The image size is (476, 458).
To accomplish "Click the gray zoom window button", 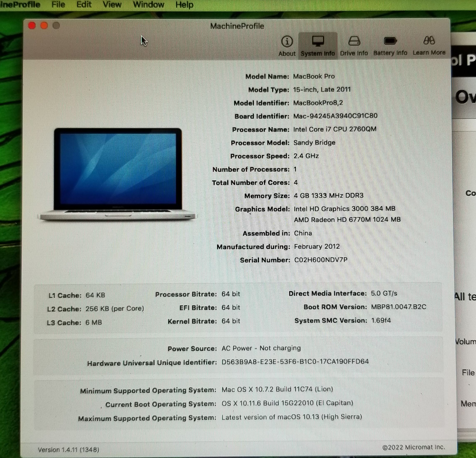I will 56,26.
